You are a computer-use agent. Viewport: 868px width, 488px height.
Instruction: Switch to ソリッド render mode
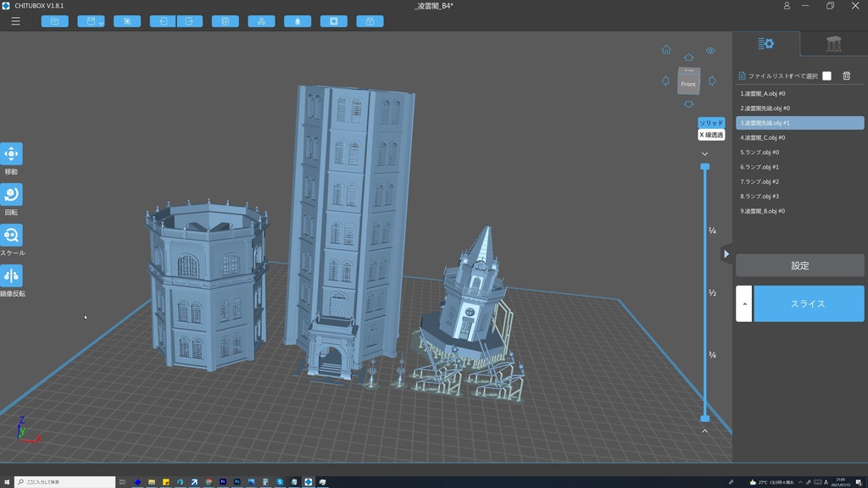click(x=711, y=123)
